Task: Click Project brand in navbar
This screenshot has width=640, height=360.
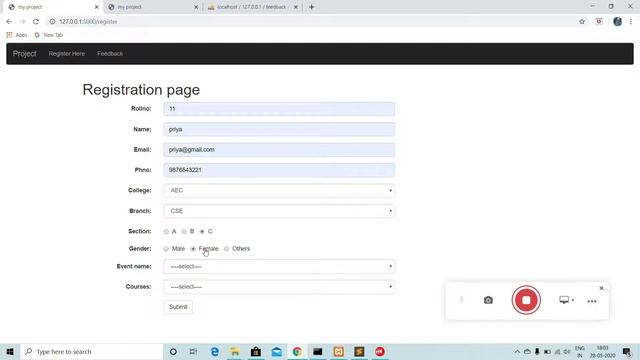Action: (24, 53)
